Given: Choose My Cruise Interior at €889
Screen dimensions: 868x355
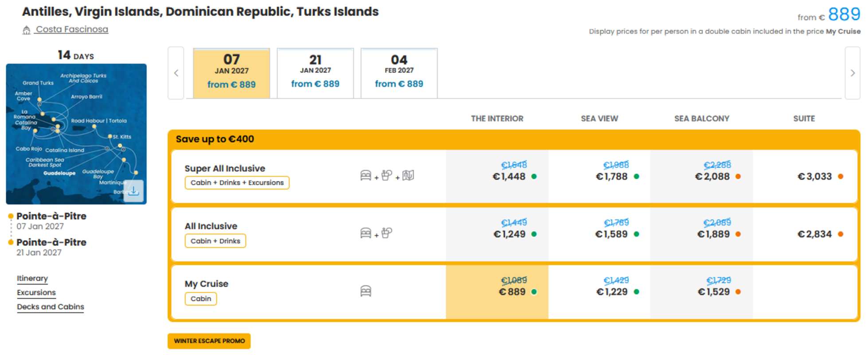Looking at the screenshot, I should pos(497,292).
